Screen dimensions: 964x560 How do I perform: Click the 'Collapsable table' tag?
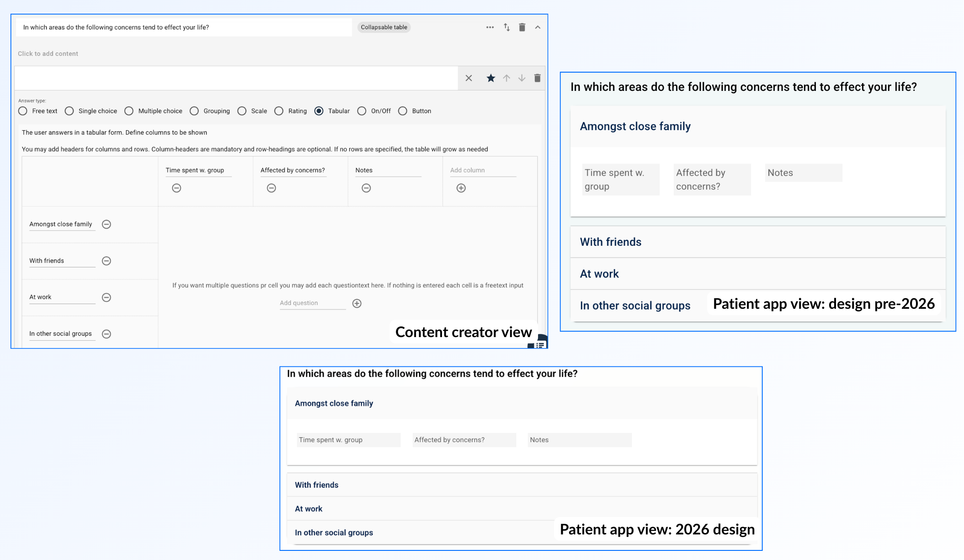click(384, 27)
